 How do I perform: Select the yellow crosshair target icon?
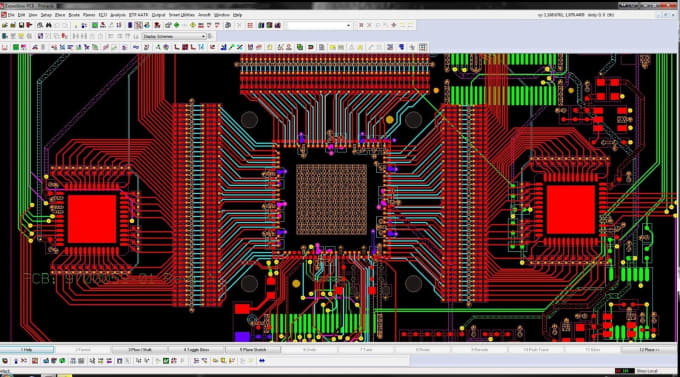(x=193, y=25)
